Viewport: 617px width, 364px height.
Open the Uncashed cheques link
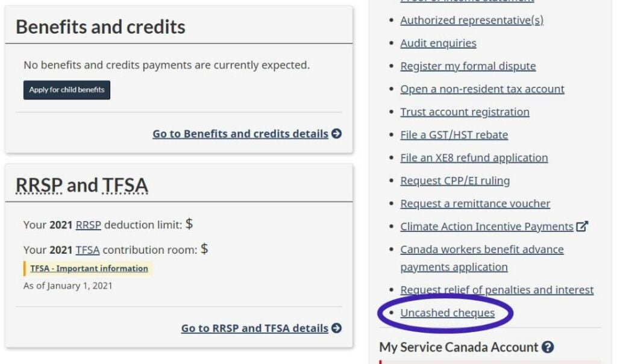click(447, 313)
